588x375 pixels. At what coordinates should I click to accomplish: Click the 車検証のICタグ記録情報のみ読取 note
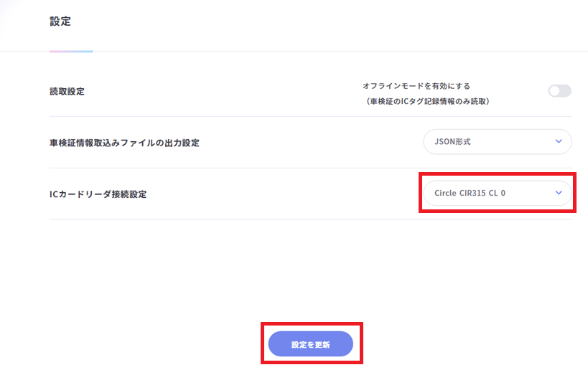(427, 102)
